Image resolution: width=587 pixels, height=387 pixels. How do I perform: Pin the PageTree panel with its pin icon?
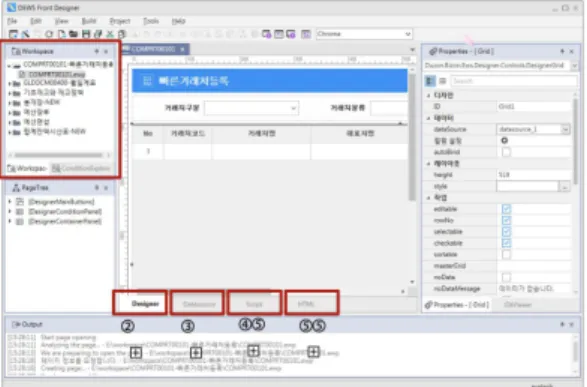[97, 188]
